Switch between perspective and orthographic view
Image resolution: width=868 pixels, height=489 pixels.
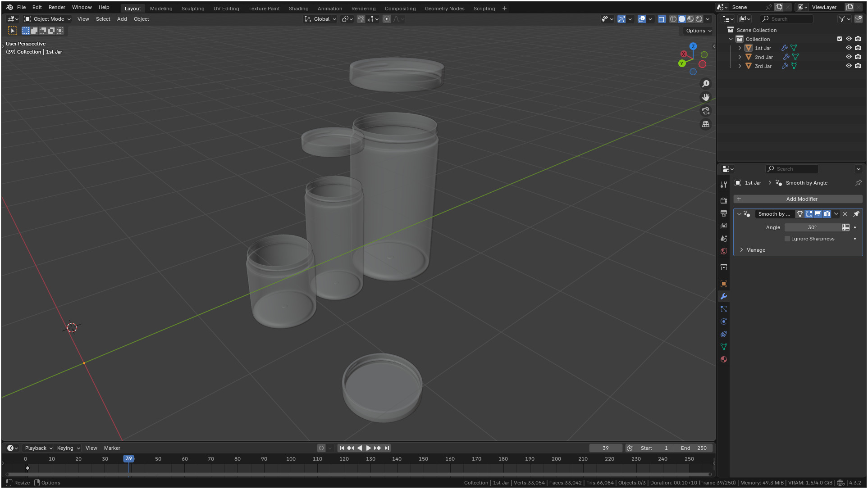coord(706,124)
